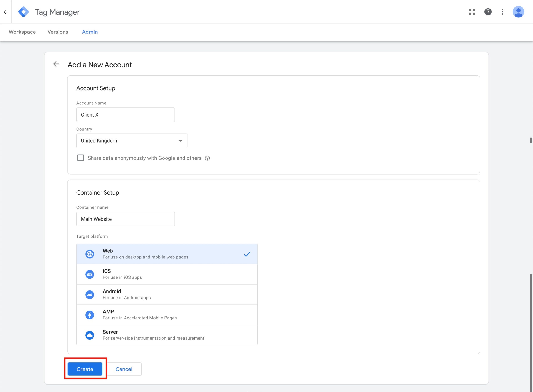The image size is (533, 392).
Task: Open United Kingdom country dropdown
Action: pyautogui.click(x=132, y=141)
